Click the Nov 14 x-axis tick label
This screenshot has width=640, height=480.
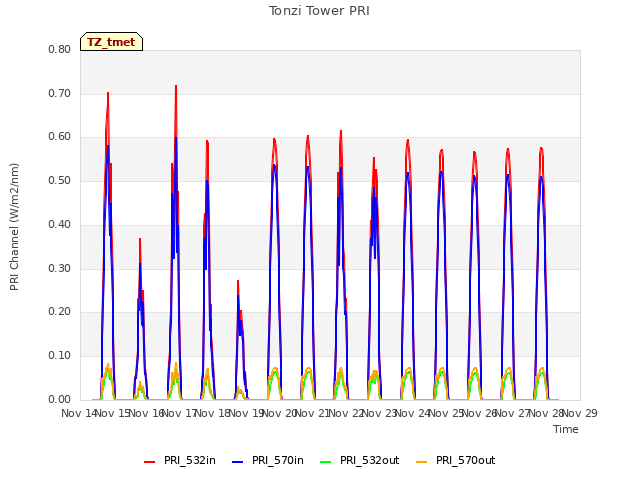79,413
